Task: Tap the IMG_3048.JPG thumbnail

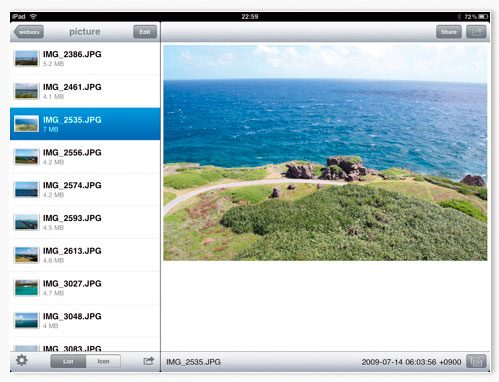Action: [x=26, y=321]
